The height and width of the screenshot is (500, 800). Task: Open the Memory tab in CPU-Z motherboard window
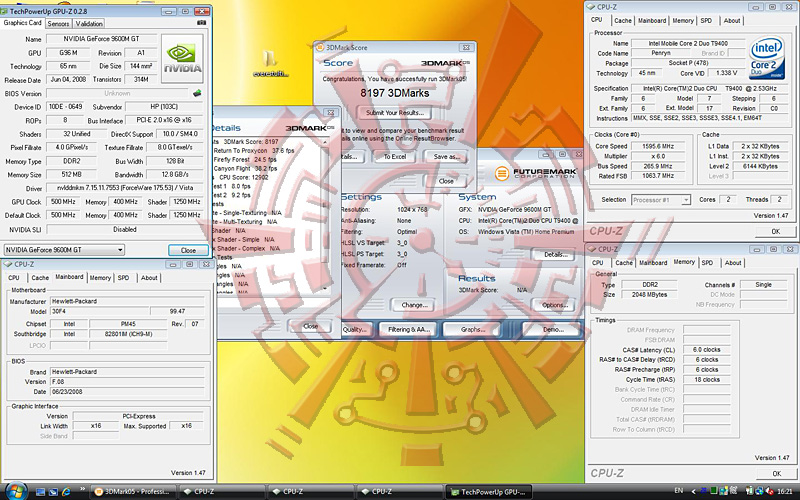click(100, 278)
